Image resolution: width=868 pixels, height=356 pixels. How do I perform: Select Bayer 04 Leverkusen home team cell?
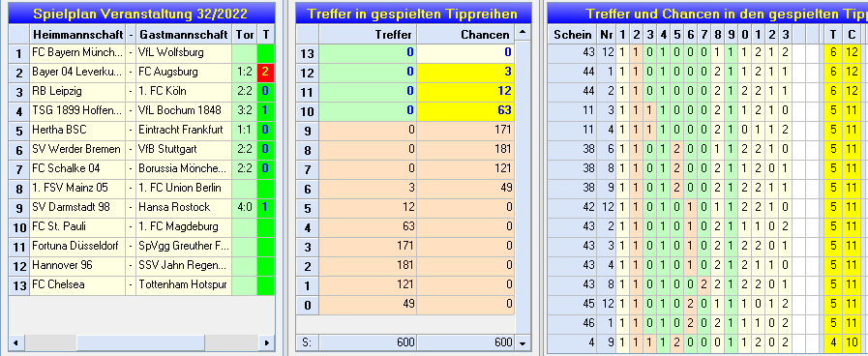(x=77, y=73)
